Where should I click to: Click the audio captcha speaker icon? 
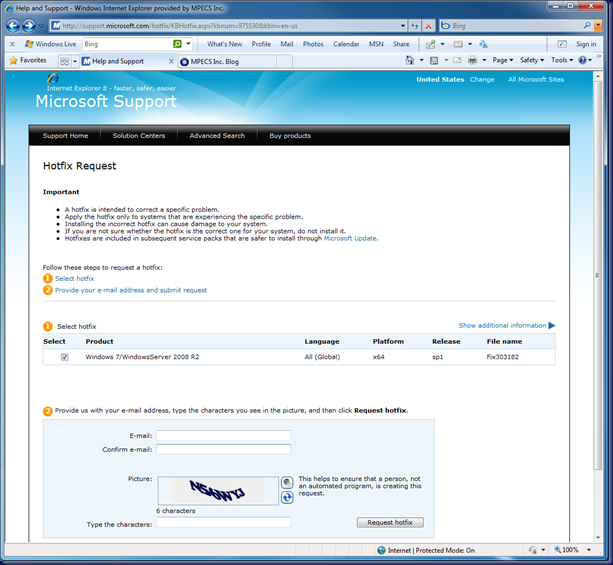pos(287,482)
